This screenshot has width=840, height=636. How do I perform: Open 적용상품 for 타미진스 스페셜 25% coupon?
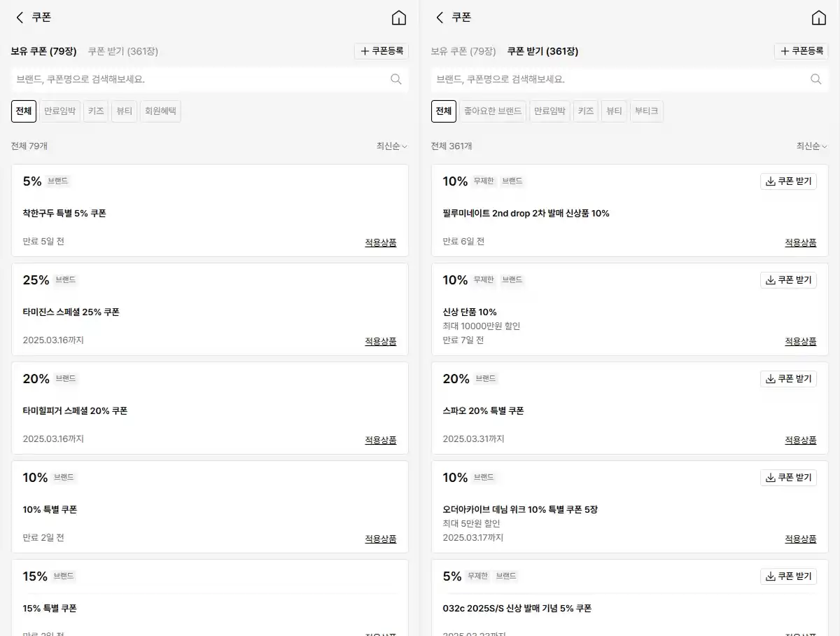coord(381,341)
